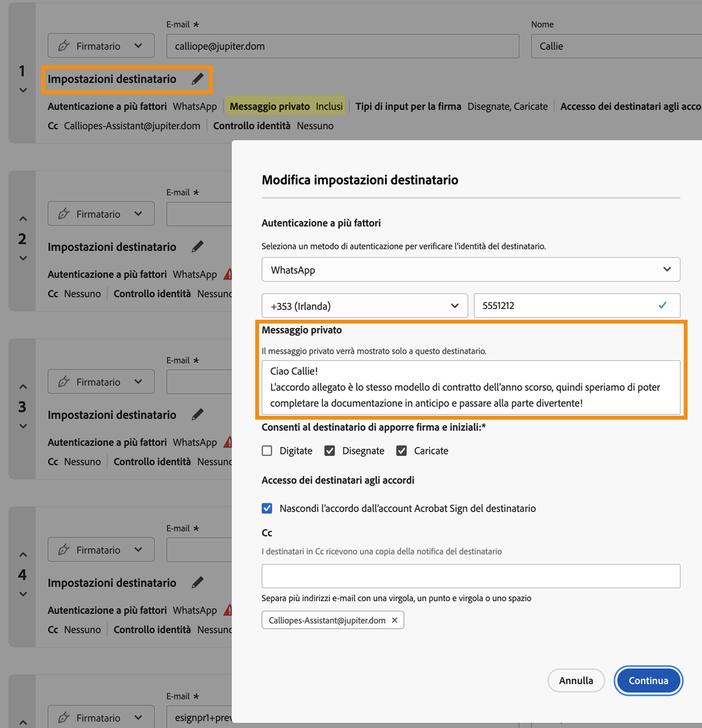Click into the Cc email input field
Screen dimensions: 702x728
470,576
